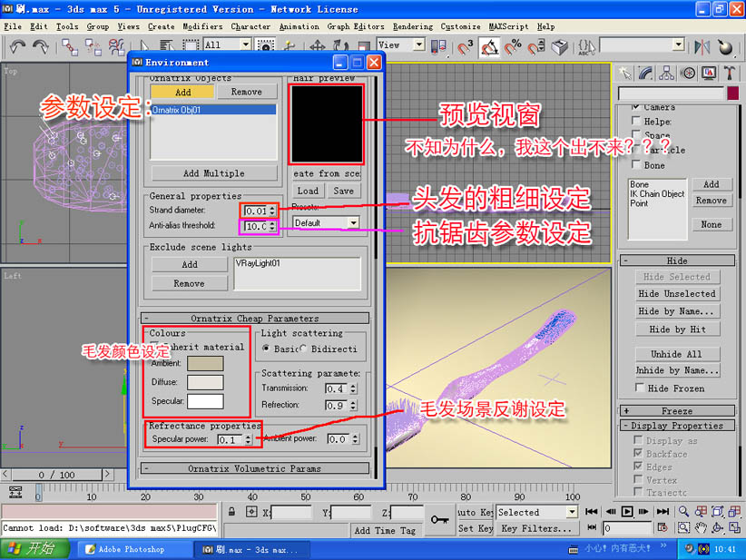The image size is (746, 560).
Task: Open the Hierarchy command panel tab
Action: pos(666,74)
